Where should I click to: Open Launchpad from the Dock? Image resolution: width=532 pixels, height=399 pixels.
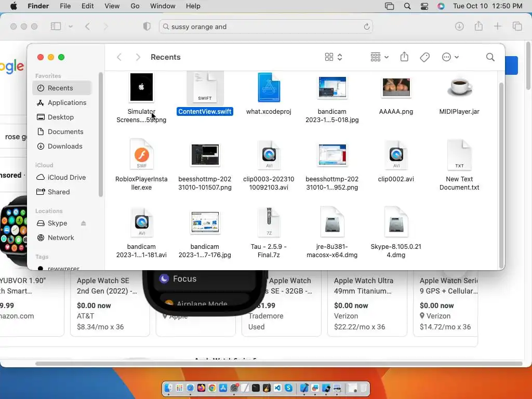(x=179, y=388)
